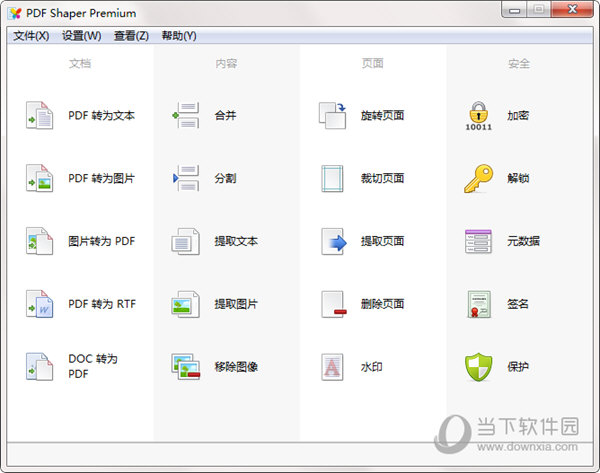Click the 图片转为 PDF icon
600x473 pixels.
39,241
